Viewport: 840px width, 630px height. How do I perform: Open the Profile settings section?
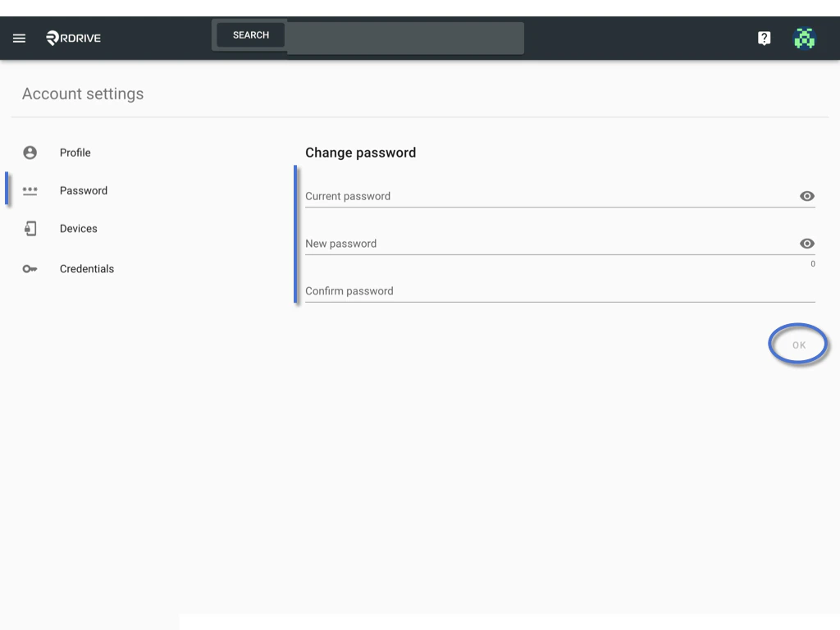pyautogui.click(x=75, y=153)
